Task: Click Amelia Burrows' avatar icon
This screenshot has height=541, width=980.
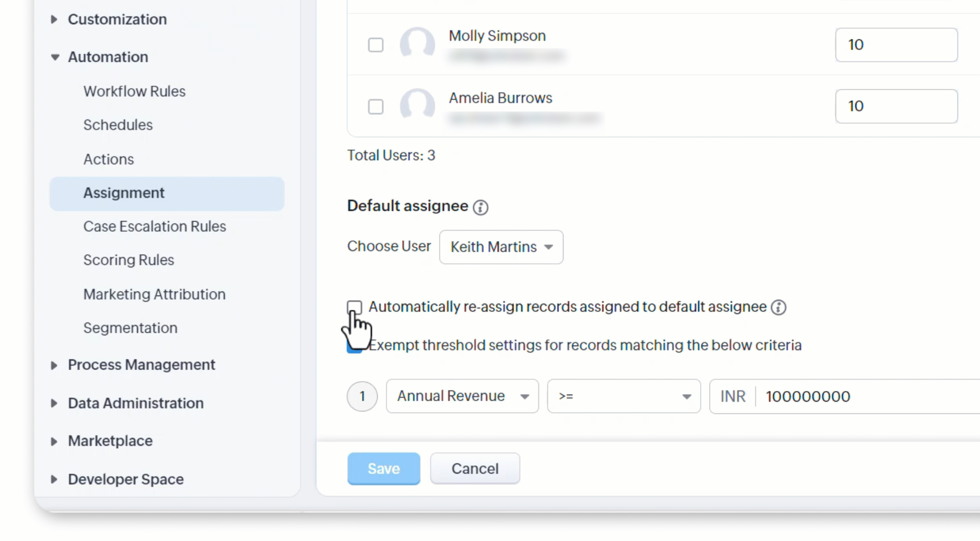Action: [417, 106]
